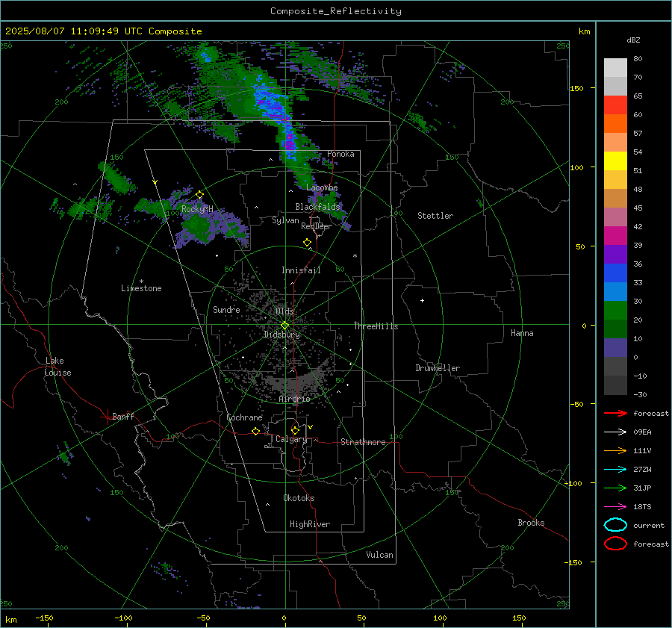Click the red forecast ellipse legend icon

tap(615, 544)
